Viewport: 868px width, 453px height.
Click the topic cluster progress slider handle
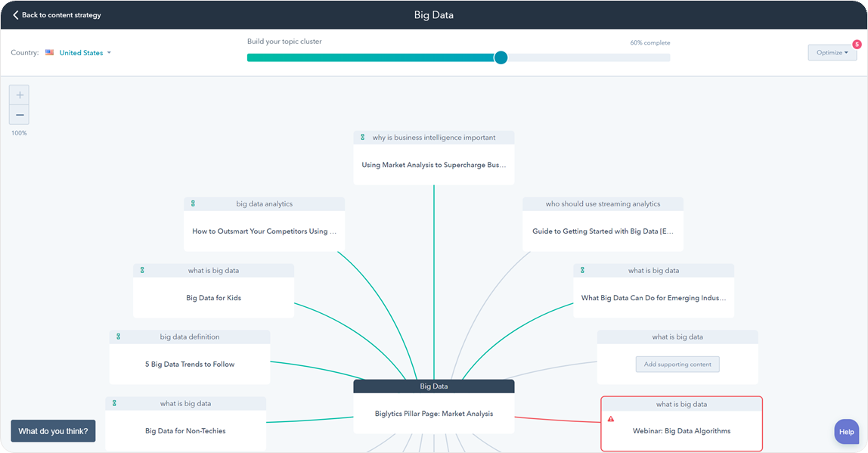(x=501, y=57)
